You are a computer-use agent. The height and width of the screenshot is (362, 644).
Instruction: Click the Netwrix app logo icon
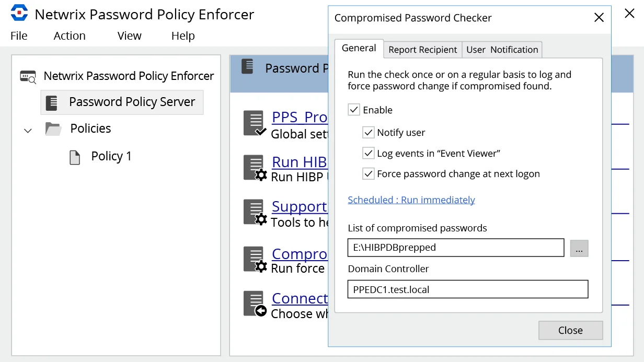[x=19, y=13]
